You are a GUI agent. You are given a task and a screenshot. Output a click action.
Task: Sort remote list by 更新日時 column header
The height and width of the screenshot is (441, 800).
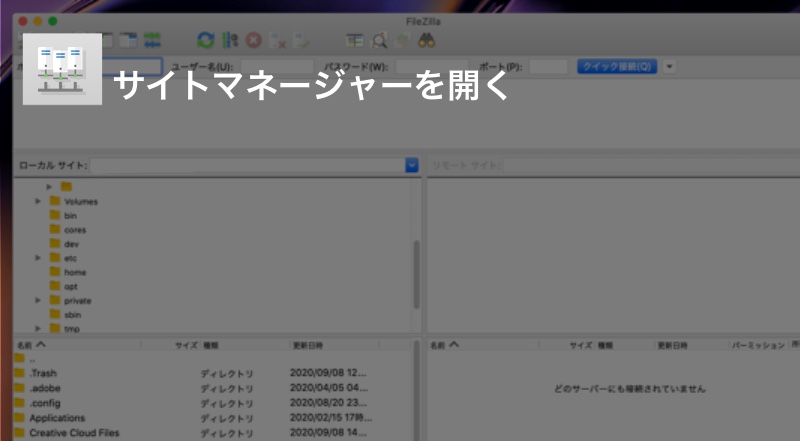[691, 345]
